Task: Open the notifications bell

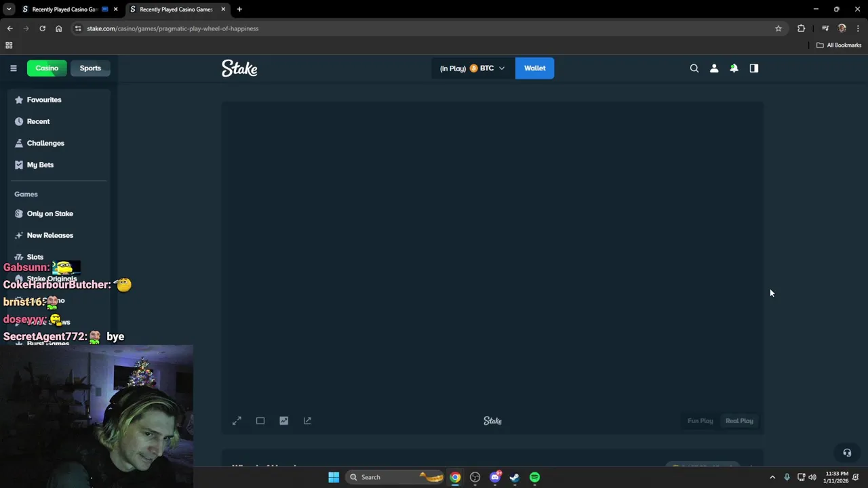Action: coord(734,68)
